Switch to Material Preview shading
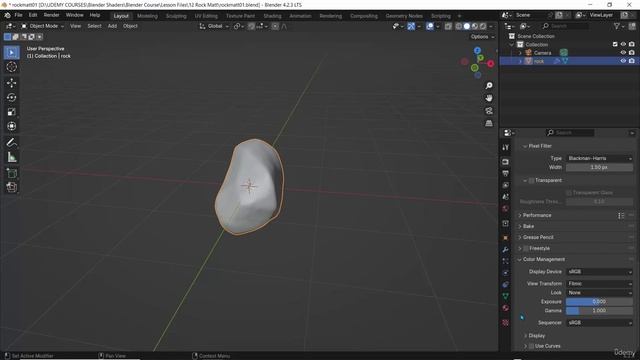Image resolution: width=640 pixels, height=360 pixels. tap(475, 26)
